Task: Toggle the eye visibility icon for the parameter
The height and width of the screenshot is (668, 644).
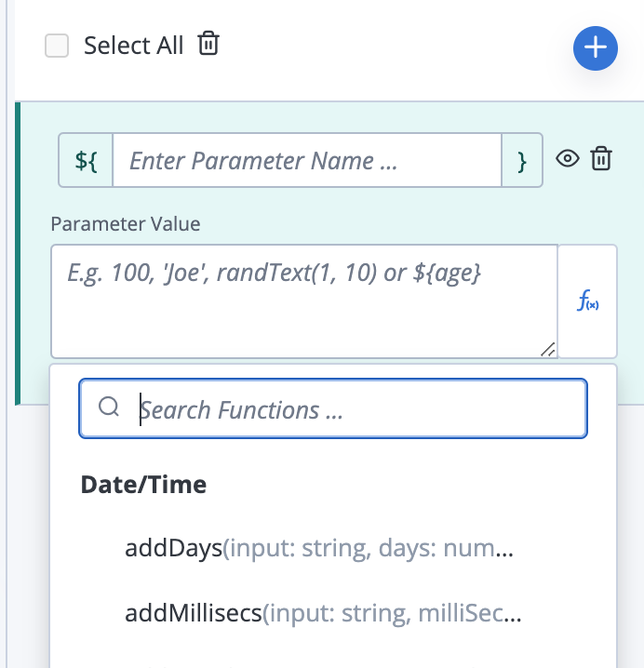Action: coord(567,159)
